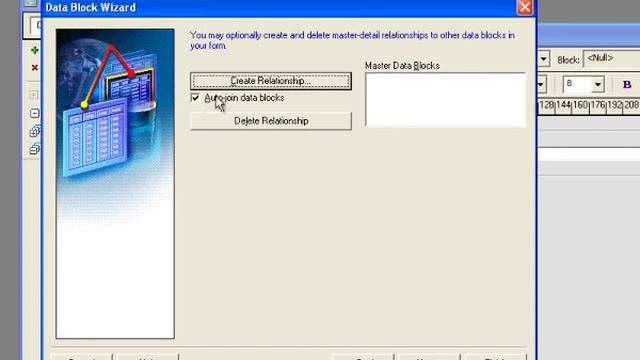The width and height of the screenshot is (640, 360).
Task: Close the Data Block Wizard dialog
Action: (524, 7)
